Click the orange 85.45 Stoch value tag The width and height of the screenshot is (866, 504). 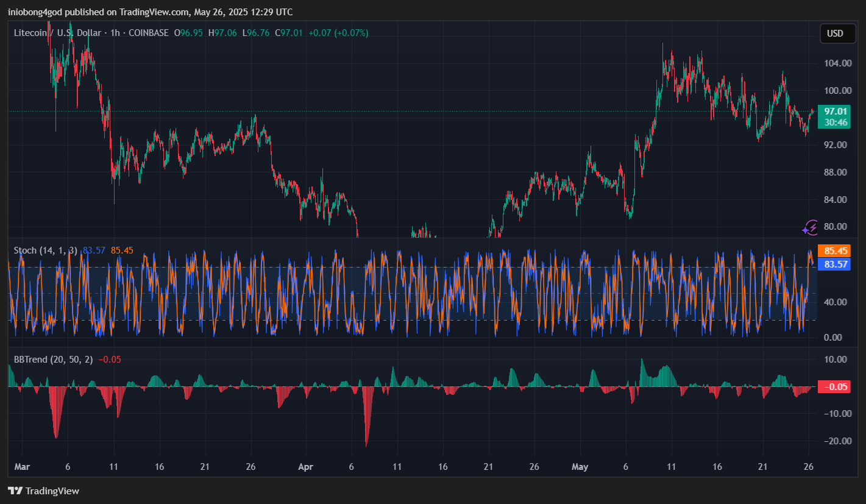coord(836,250)
